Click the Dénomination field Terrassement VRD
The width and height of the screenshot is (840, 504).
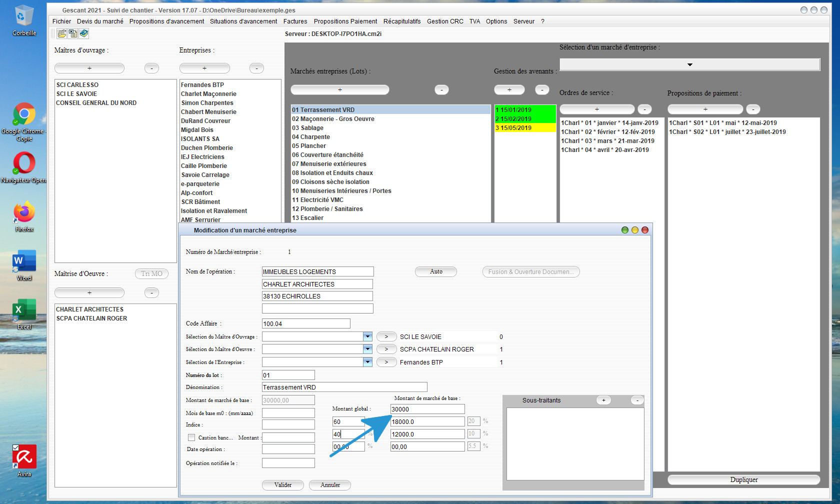click(344, 387)
